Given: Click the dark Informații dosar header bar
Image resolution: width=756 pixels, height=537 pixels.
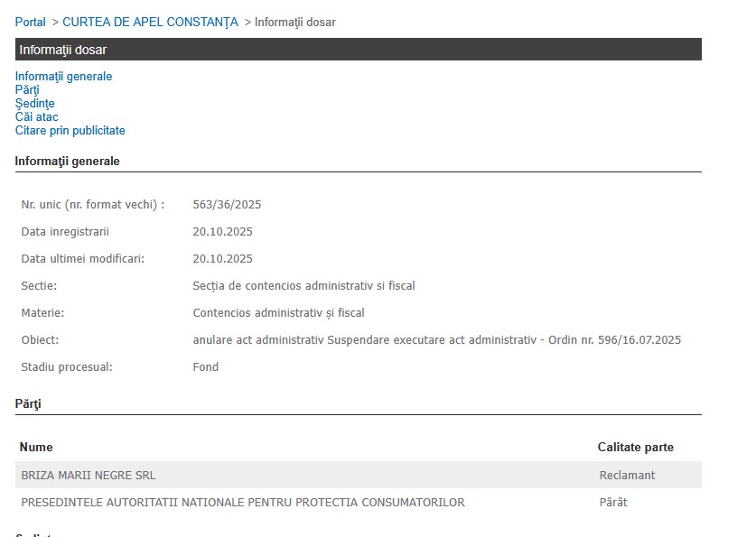Looking at the screenshot, I should 358,50.
